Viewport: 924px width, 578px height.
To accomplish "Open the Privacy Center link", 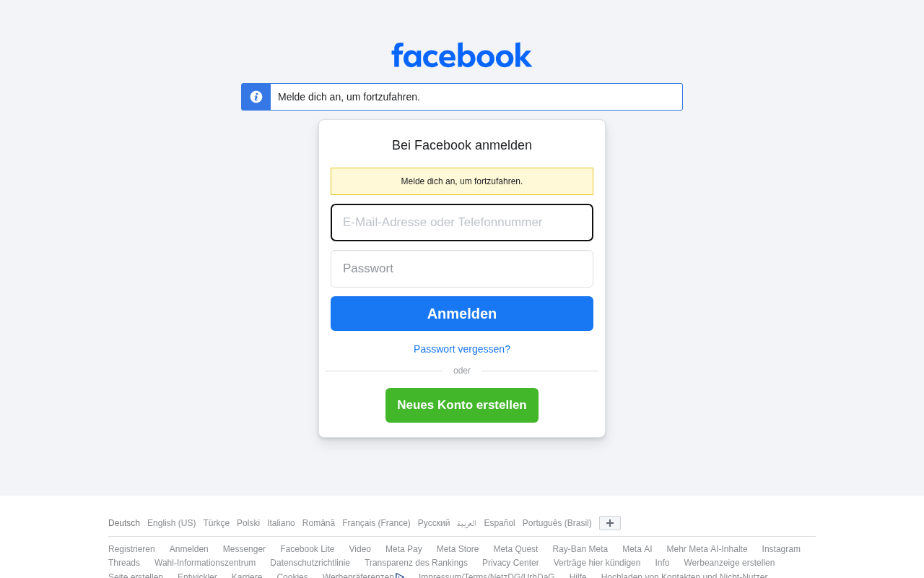I will (x=510, y=563).
